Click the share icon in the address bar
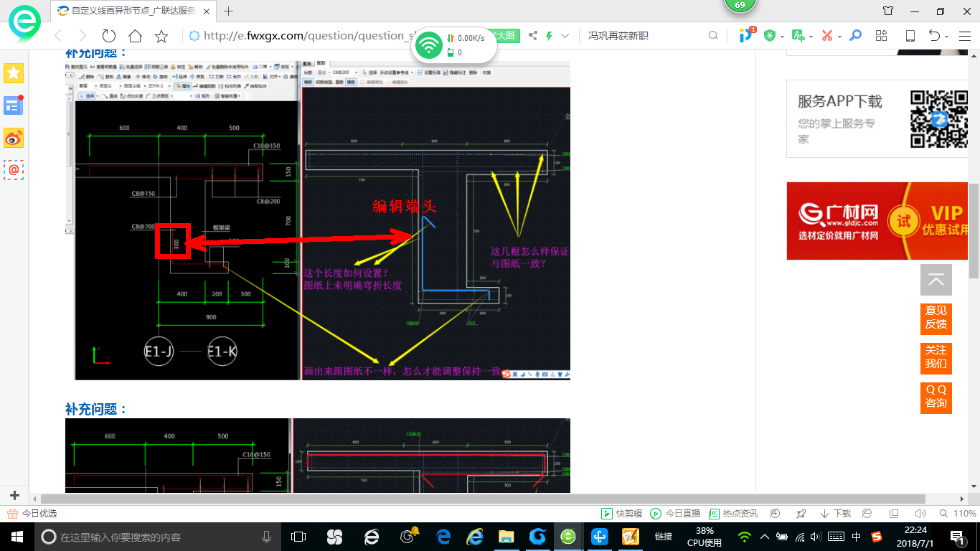Viewport: 980px width, 551px height. [533, 36]
